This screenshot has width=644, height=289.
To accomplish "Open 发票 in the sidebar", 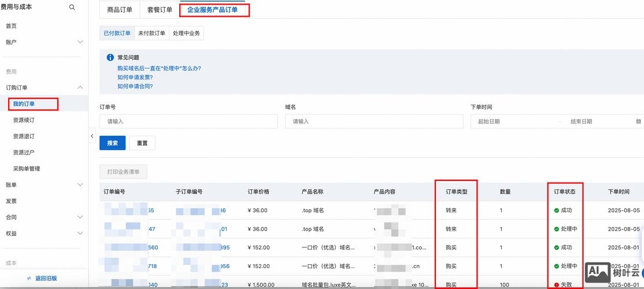I will (11, 201).
